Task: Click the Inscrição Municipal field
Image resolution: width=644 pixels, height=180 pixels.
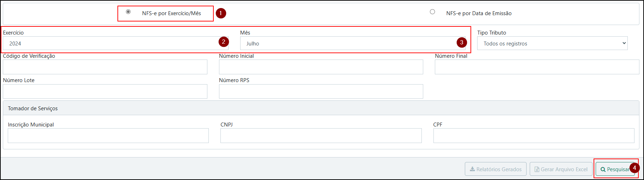Action: point(108,136)
